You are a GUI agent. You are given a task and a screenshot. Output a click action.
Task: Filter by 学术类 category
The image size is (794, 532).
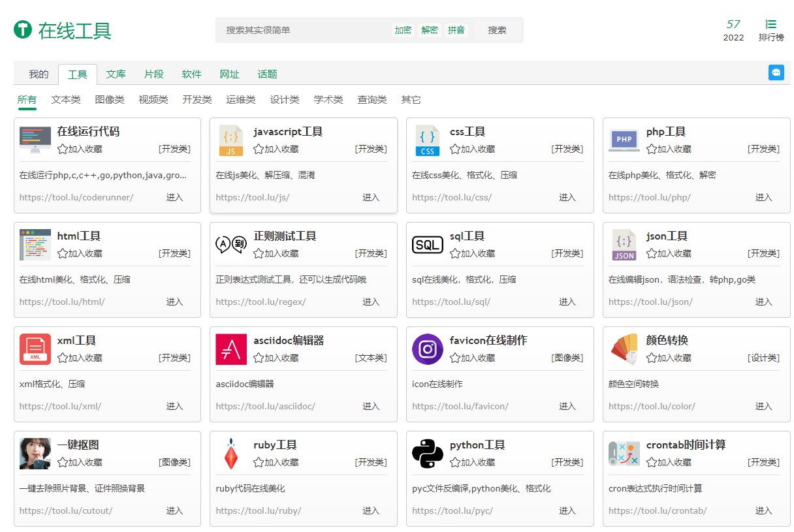coord(328,100)
